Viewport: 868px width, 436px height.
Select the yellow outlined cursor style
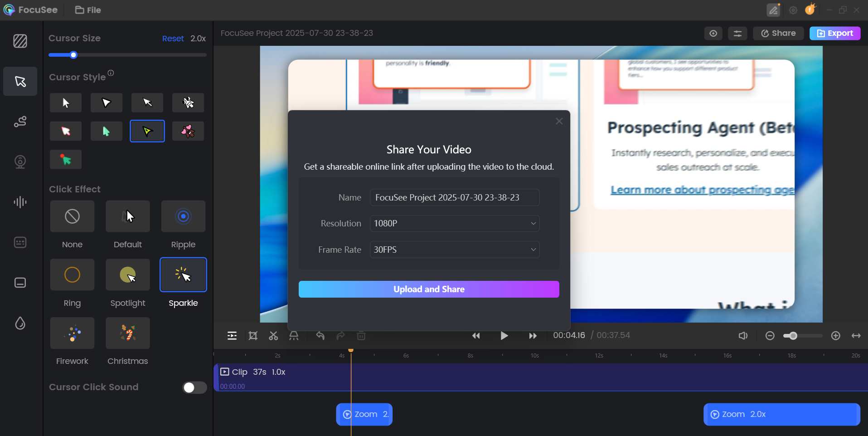[x=147, y=131]
